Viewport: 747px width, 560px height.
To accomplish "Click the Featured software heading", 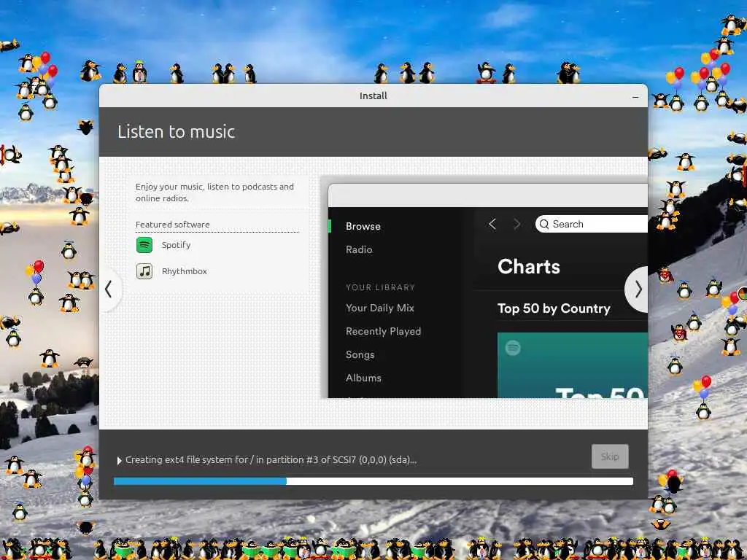I will click(x=172, y=225).
